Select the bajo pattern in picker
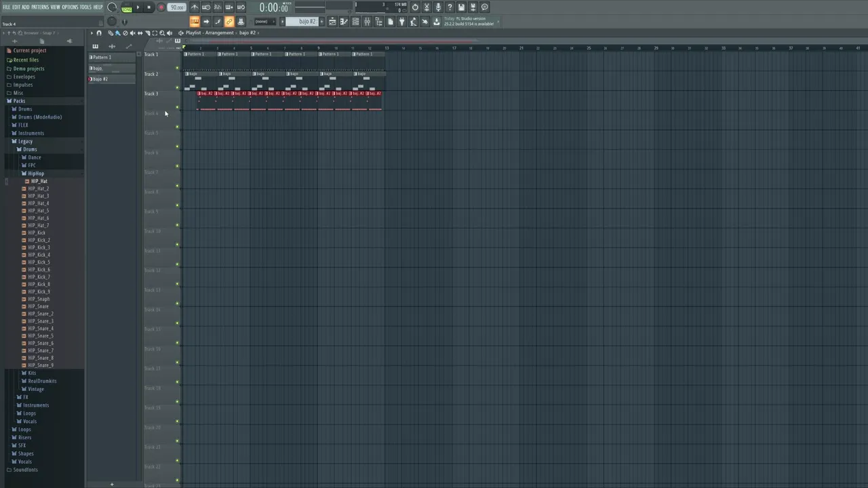 tap(112, 68)
